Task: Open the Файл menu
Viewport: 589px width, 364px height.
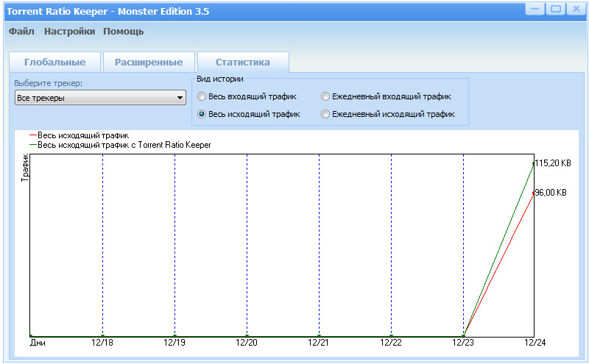Action: click(21, 32)
